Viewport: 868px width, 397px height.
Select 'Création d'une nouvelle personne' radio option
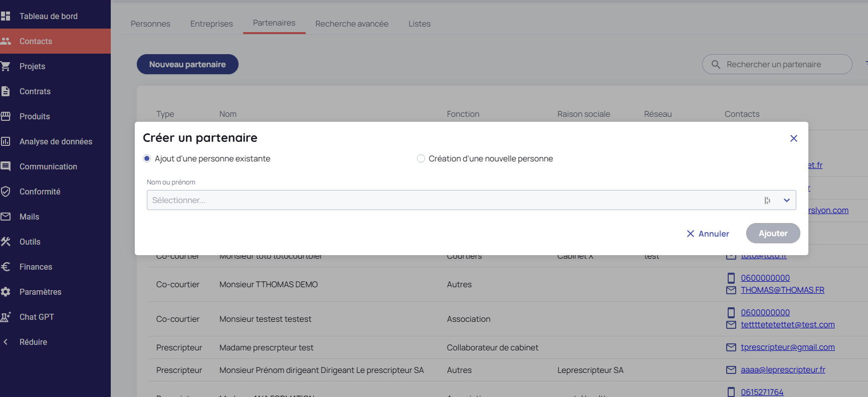(421, 158)
